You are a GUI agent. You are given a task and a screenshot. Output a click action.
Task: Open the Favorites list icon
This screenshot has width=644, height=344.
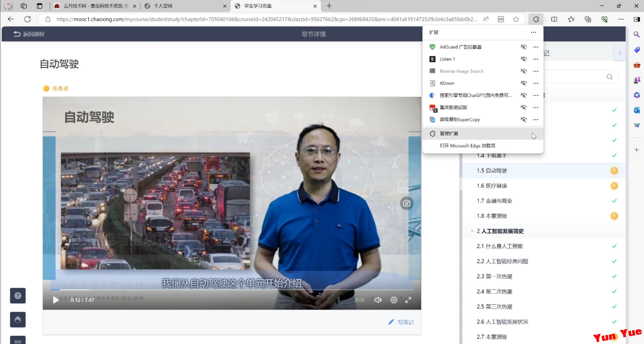pos(571,19)
